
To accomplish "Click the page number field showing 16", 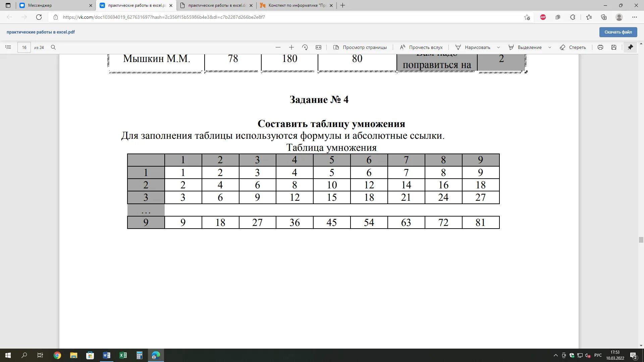I will coord(24,47).
